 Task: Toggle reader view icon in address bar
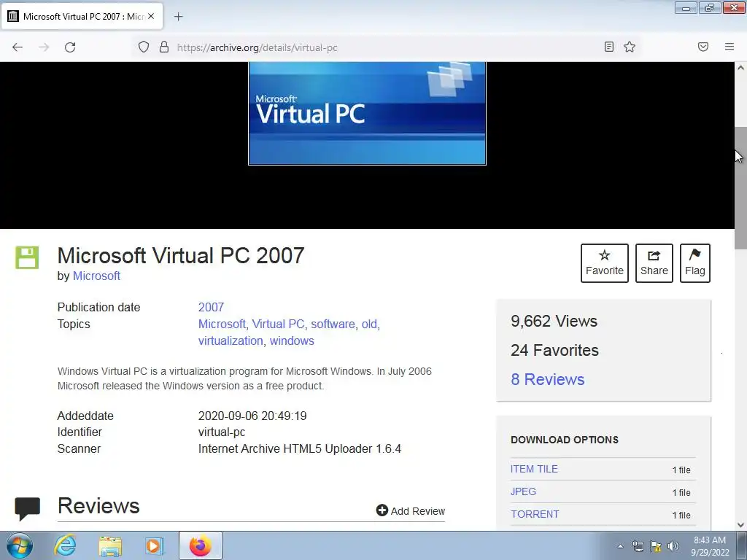pyautogui.click(x=609, y=47)
